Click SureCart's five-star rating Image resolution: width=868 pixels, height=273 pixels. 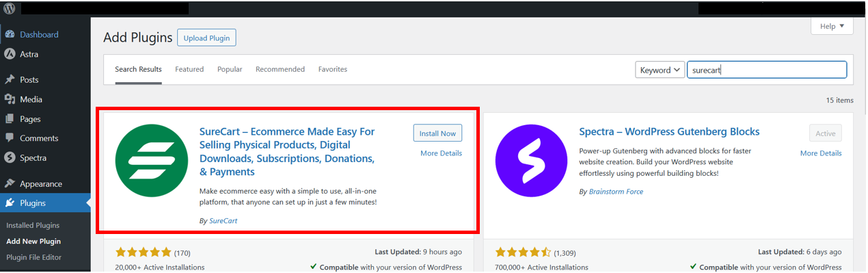pyautogui.click(x=144, y=252)
